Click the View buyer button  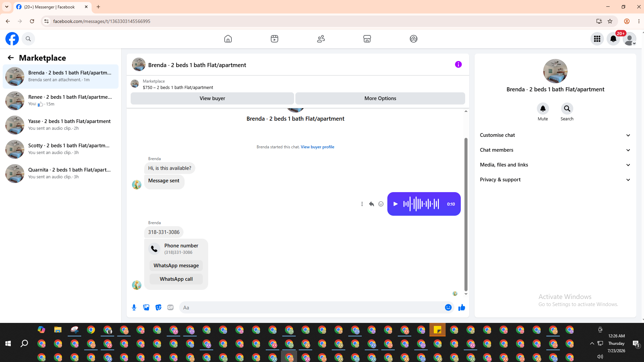tap(212, 98)
